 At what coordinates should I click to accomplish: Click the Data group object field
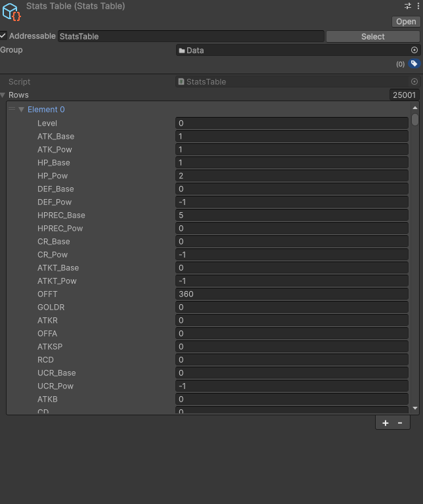(298, 51)
